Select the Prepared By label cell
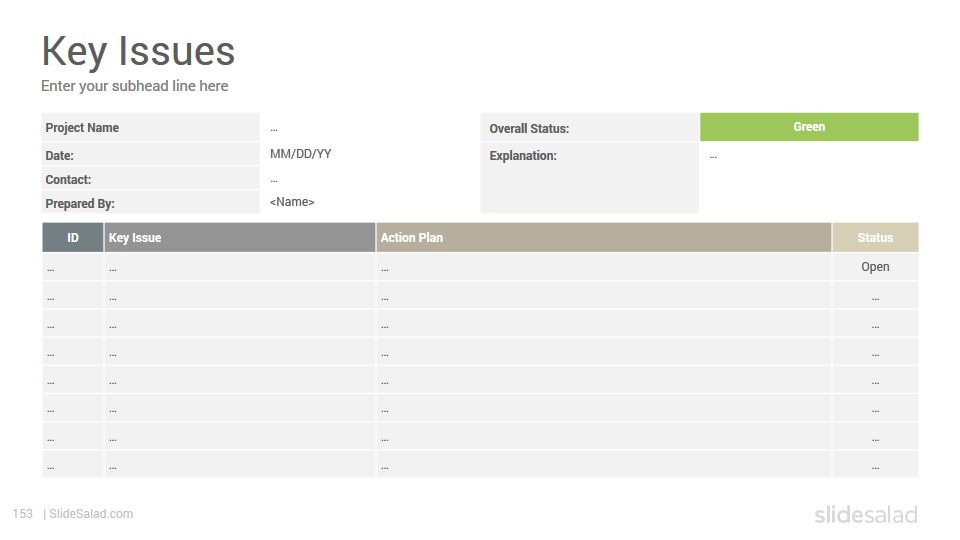960x540 pixels. tap(151, 203)
